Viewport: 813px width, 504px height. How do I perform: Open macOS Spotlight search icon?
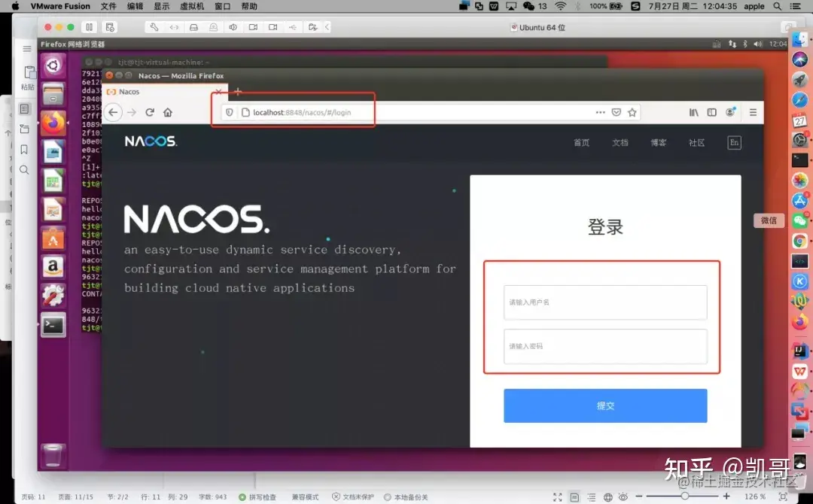click(777, 6)
